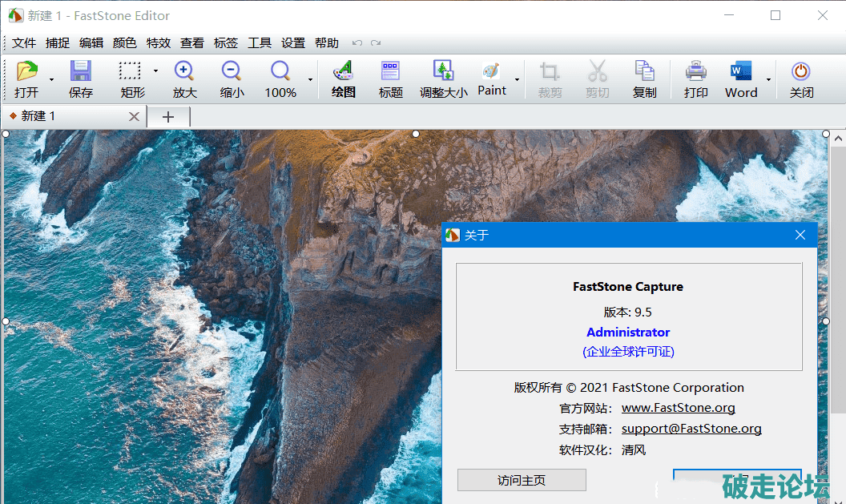846x504 pixels.
Task: Select the 标题 (Caption) tool
Action: [390, 72]
